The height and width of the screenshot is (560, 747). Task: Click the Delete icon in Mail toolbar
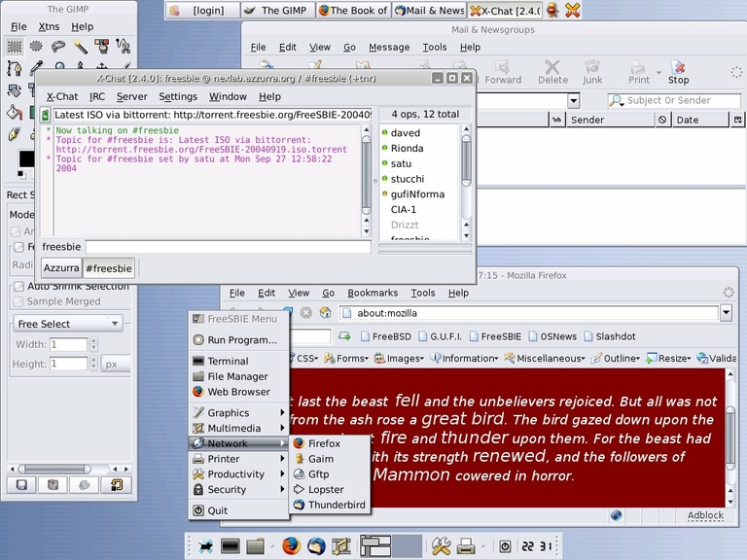pyautogui.click(x=552, y=72)
